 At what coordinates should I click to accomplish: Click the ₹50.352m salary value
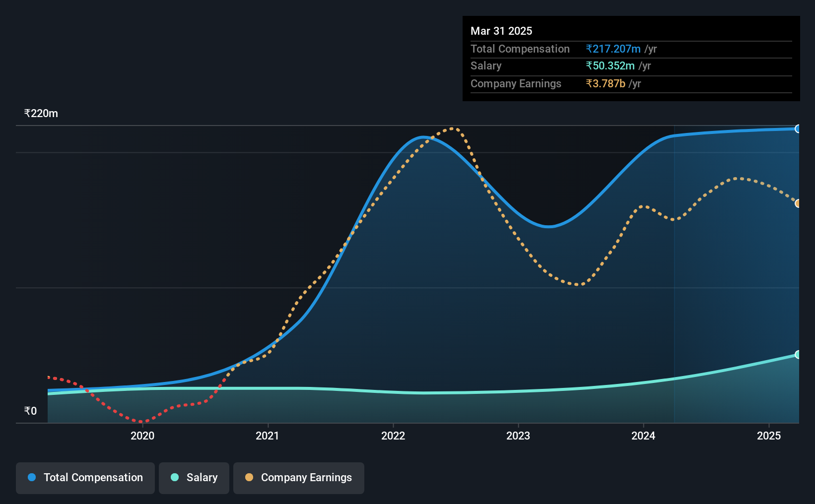[x=610, y=66]
